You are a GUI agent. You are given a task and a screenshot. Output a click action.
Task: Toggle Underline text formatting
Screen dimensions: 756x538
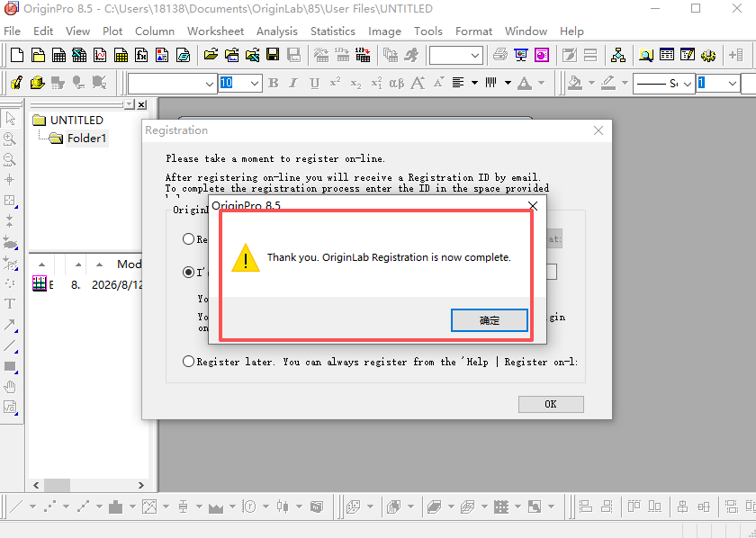click(x=314, y=83)
